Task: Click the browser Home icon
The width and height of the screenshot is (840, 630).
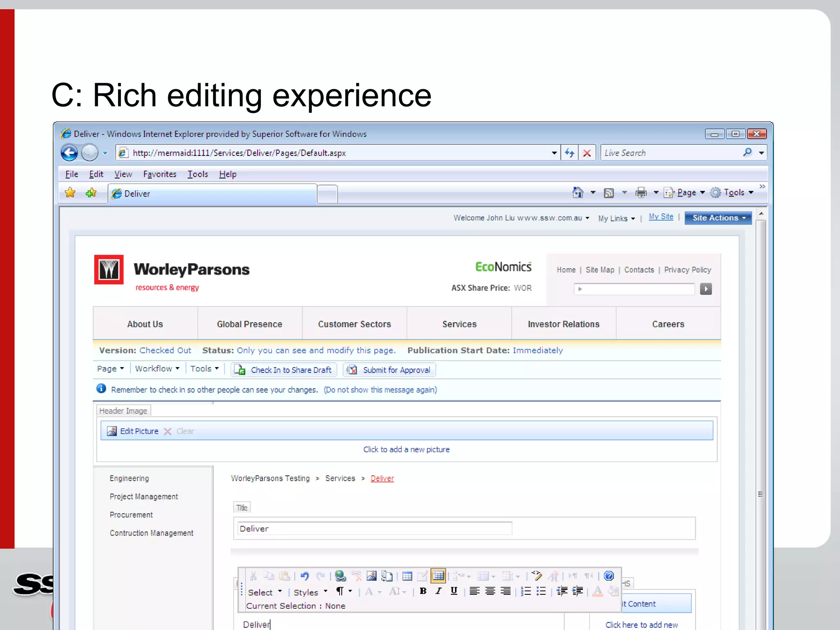Action: click(578, 192)
